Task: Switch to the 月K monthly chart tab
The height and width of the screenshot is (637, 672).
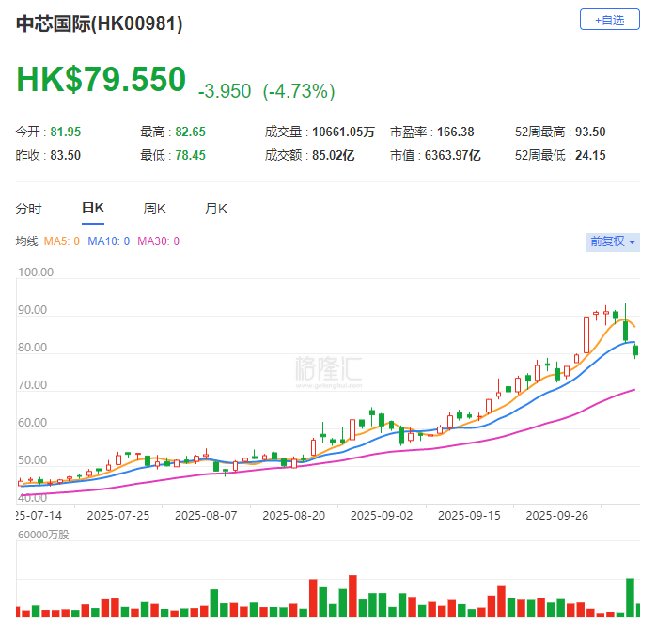Action: tap(216, 209)
